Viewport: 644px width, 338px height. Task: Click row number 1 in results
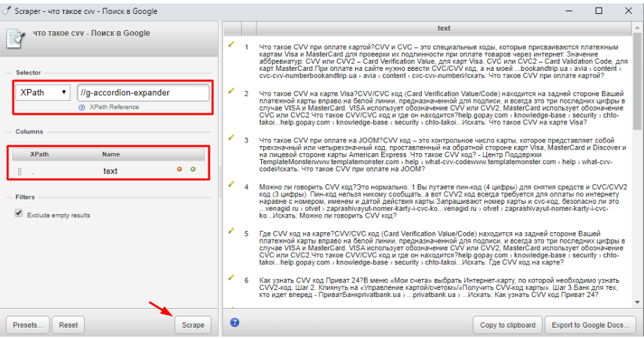coord(247,47)
